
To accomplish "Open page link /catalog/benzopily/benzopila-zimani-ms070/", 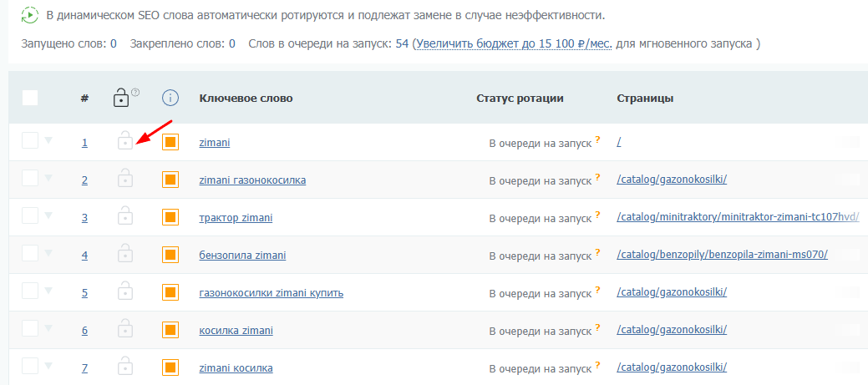I will click(x=722, y=255).
